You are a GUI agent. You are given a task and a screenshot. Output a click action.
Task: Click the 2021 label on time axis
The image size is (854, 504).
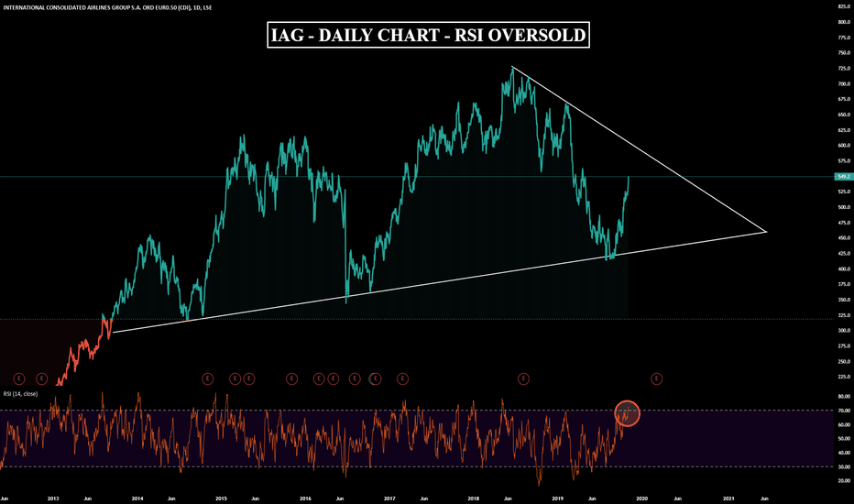[728, 499]
